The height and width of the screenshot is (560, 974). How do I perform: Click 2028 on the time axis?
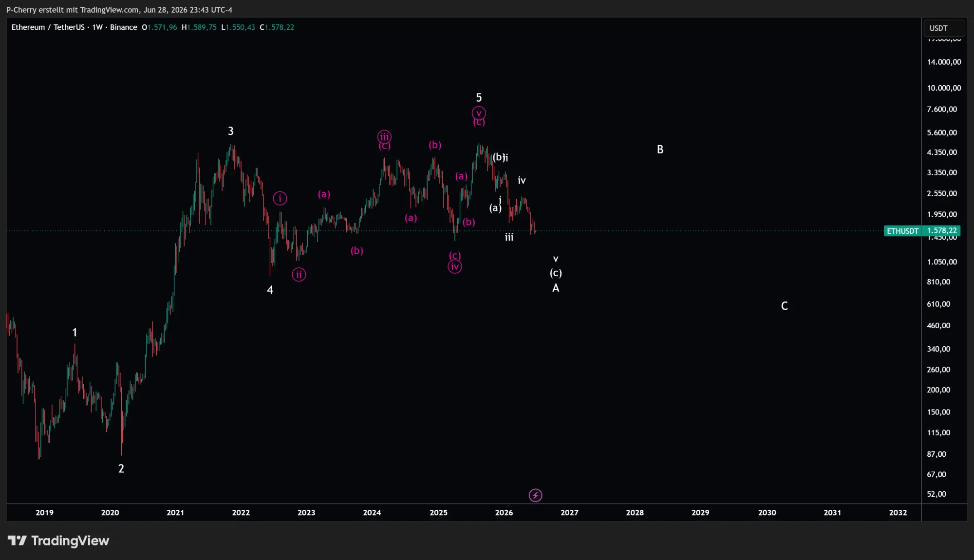(635, 513)
